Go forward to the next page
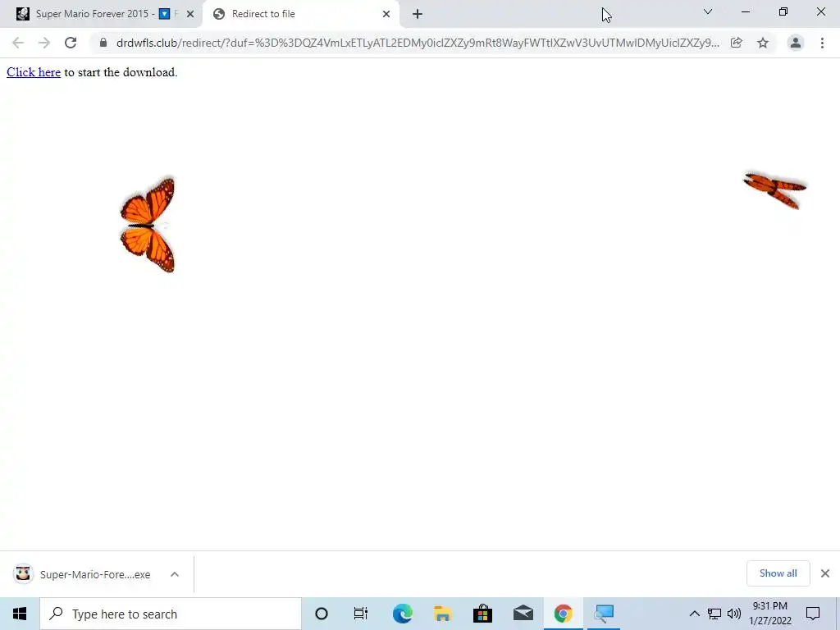This screenshot has width=840, height=630. [44, 43]
